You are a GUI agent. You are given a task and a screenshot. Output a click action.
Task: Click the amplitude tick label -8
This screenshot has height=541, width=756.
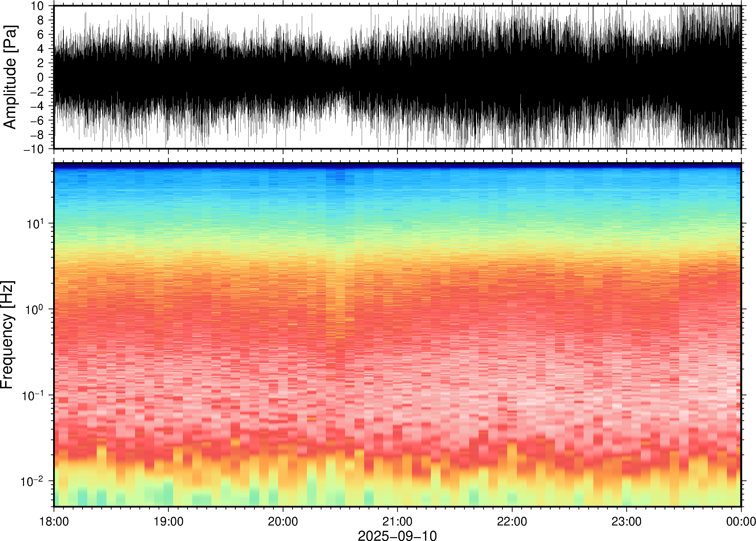[x=37, y=135]
